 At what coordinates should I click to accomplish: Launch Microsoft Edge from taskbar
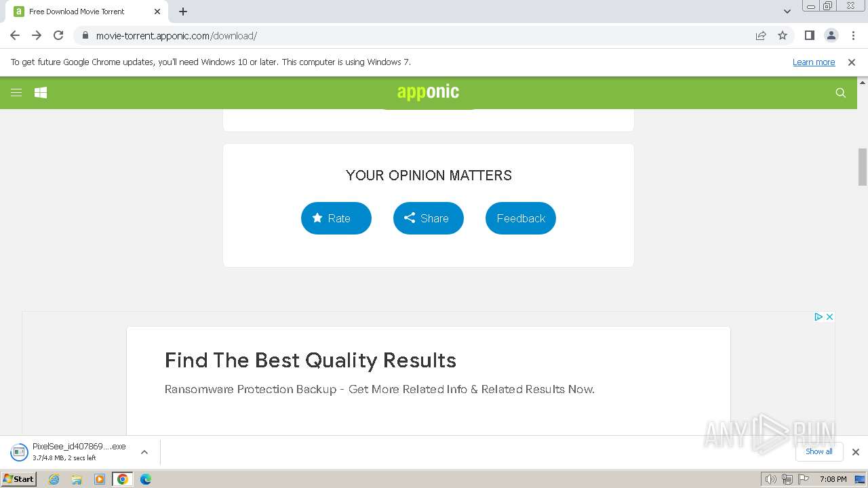pyautogui.click(x=146, y=479)
